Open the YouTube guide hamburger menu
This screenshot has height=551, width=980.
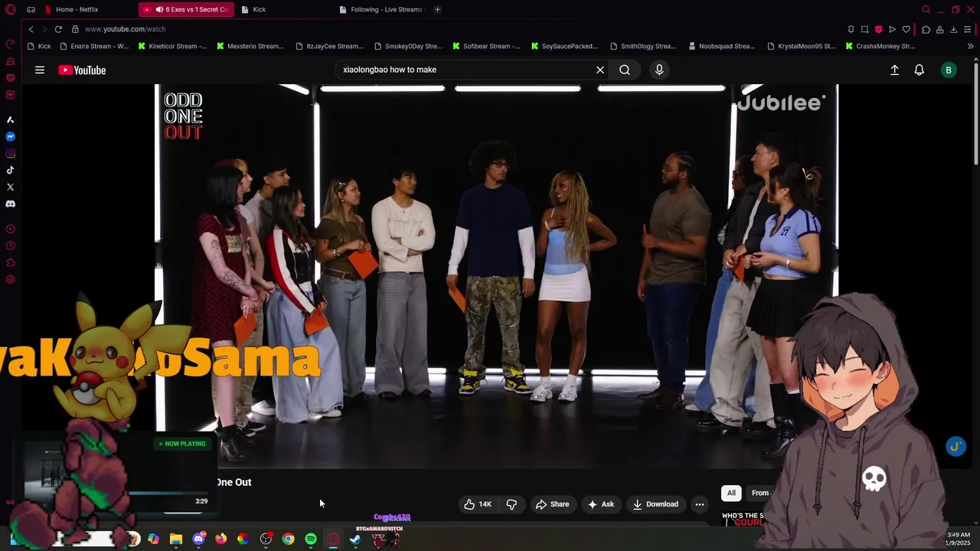(x=40, y=70)
